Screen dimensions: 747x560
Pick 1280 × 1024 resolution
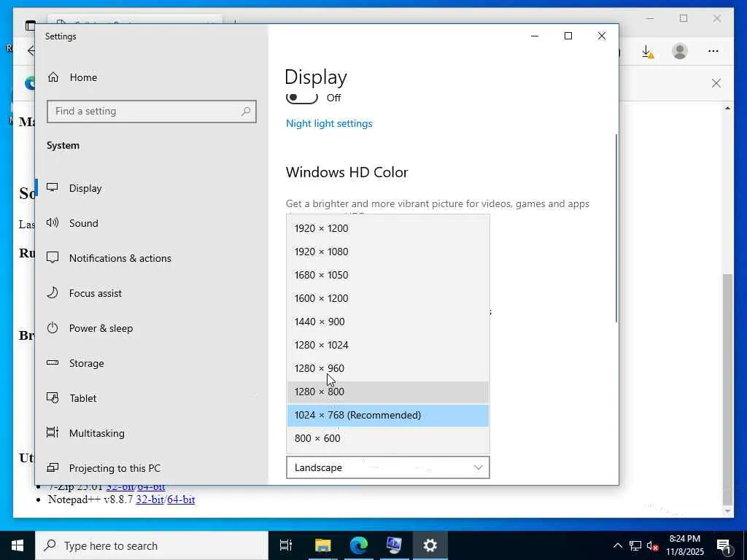[x=388, y=345]
